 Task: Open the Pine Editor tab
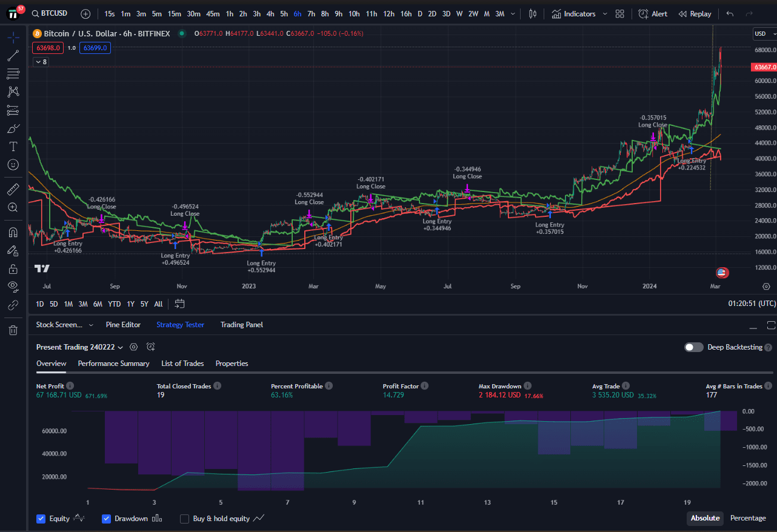pos(123,325)
